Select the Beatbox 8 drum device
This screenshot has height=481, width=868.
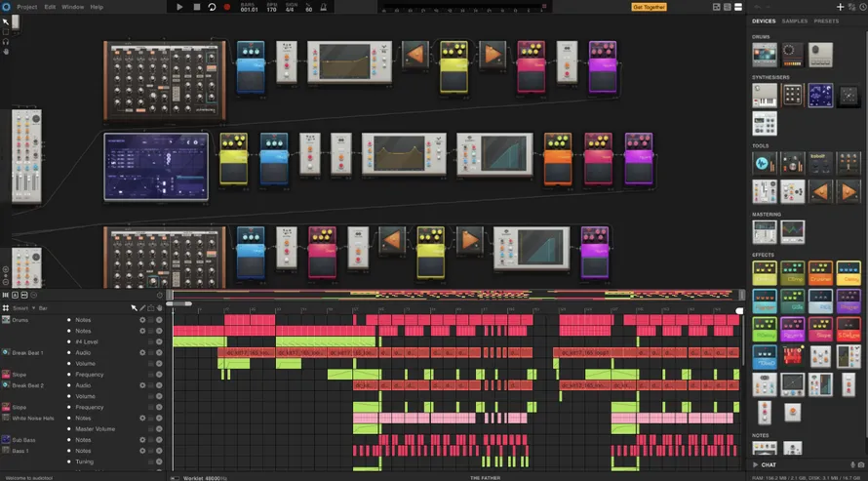click(792, 55)
